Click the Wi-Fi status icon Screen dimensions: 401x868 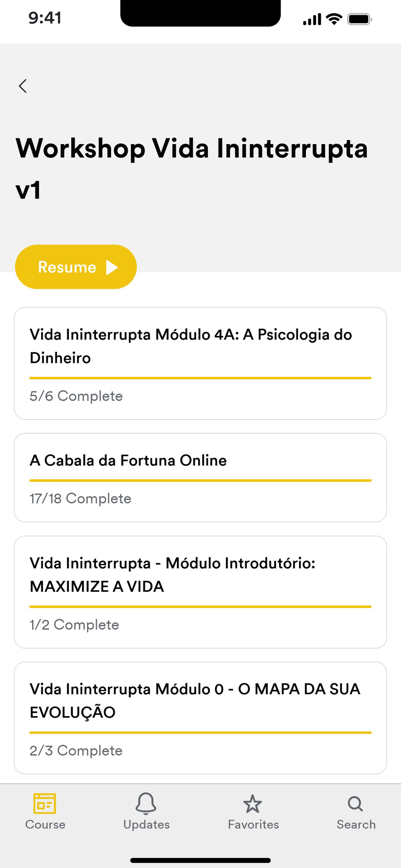pos(334,19)
